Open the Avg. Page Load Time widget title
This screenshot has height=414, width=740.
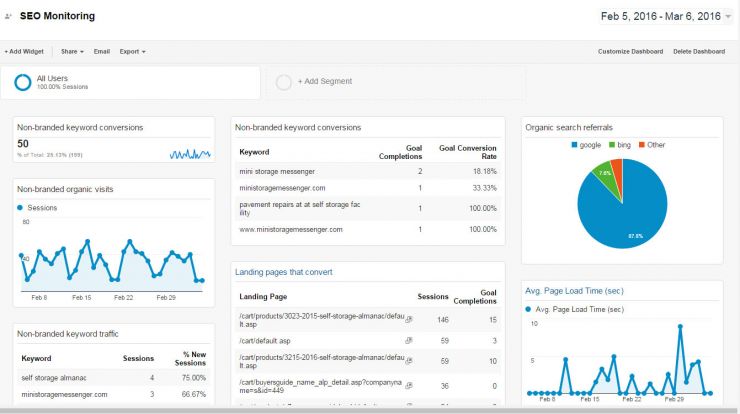pyautogui.click(x=574, y=291)
